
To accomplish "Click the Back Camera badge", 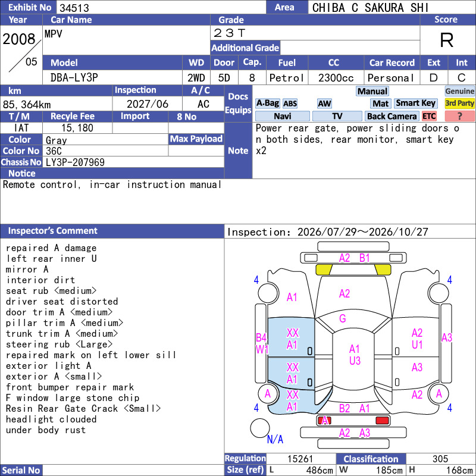I will pyautogui.click(x=392, y=116).
